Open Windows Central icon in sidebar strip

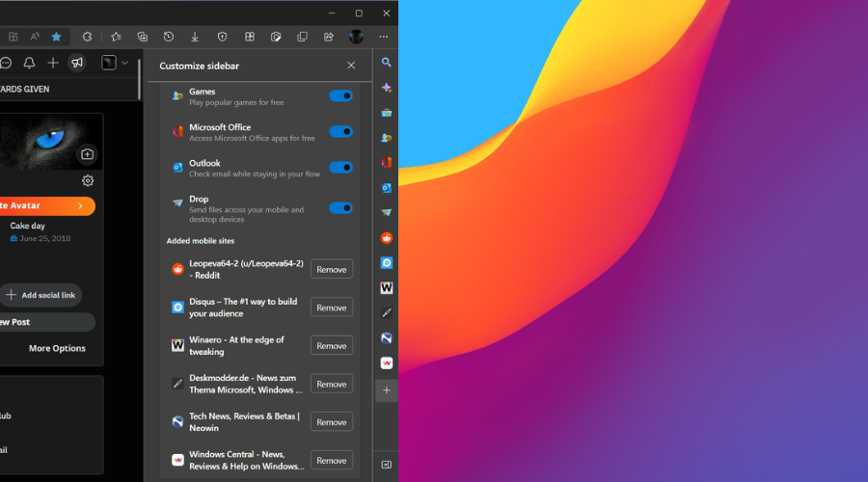[387, 363]
